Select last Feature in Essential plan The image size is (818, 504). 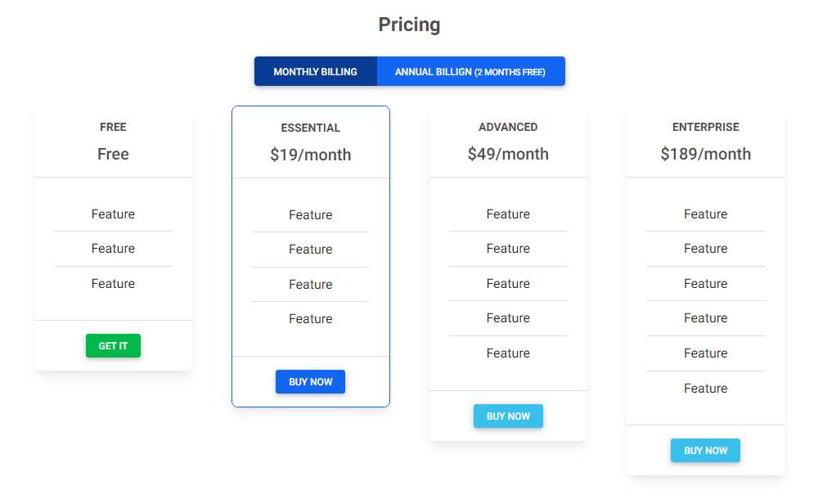pyautogui.click(x=310, y=319)
